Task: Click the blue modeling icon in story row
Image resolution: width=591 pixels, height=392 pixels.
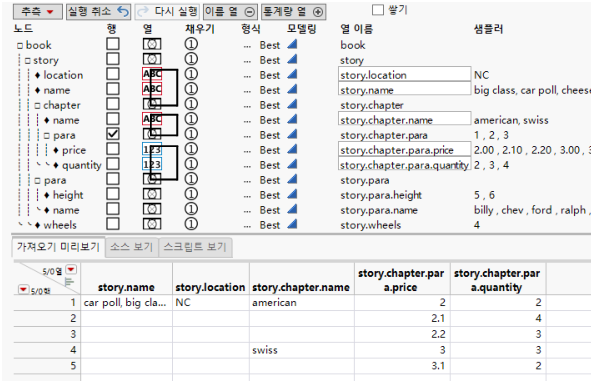Action: tap(292, 60)
